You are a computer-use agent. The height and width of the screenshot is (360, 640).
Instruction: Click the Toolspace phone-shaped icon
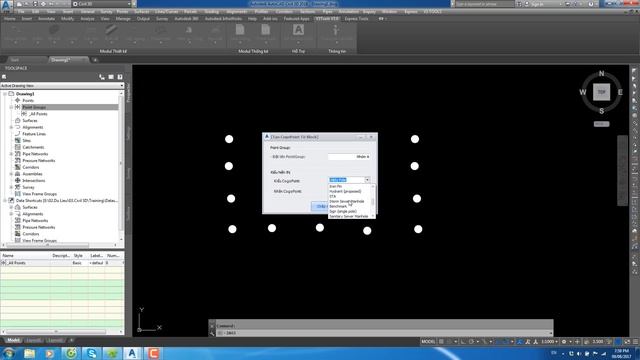[x=102, y=77]
